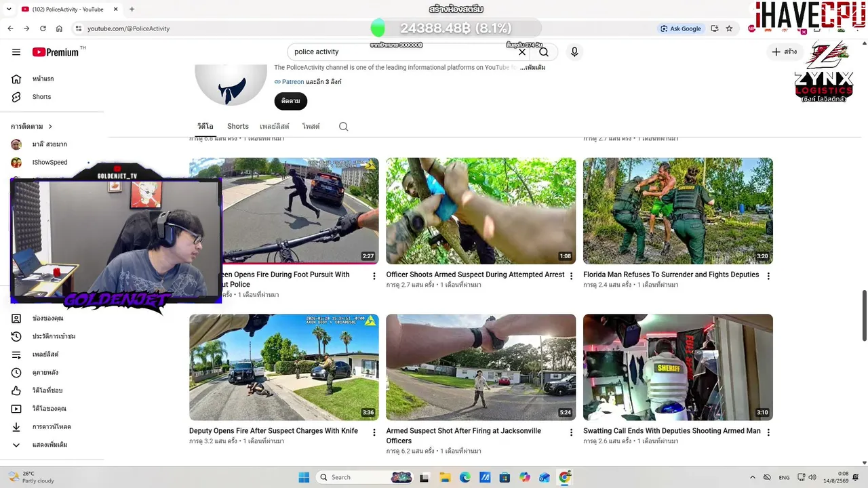868x488 pixels.
Task: Play the 'Deputy Opens Fire After Suspect Charges' thumbnail
Action: pyautogui.click(x=284, y=367)
